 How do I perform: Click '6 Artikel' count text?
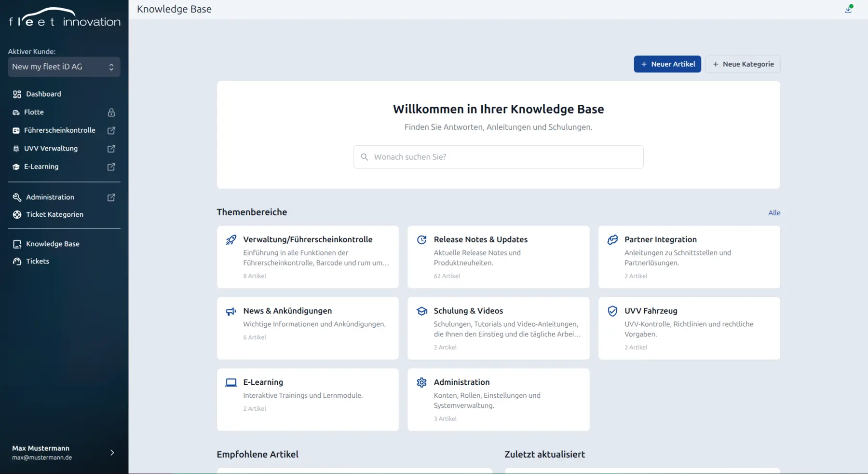(255, 337)
